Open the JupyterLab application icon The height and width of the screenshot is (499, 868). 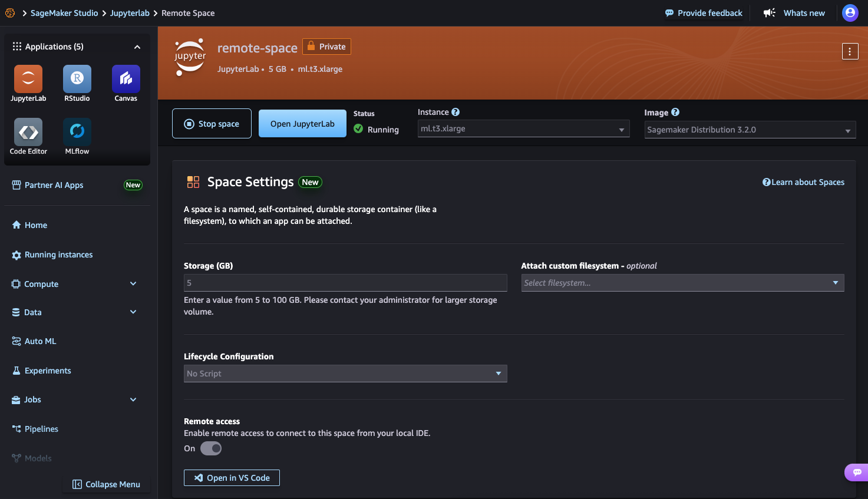(28, 78)
